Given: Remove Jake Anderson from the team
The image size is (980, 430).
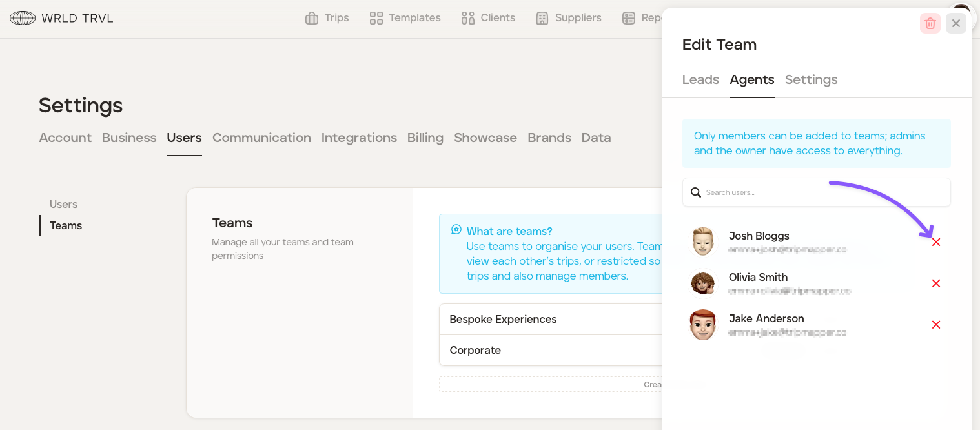Looking at the screenshot, I should (x=936, y=325).
